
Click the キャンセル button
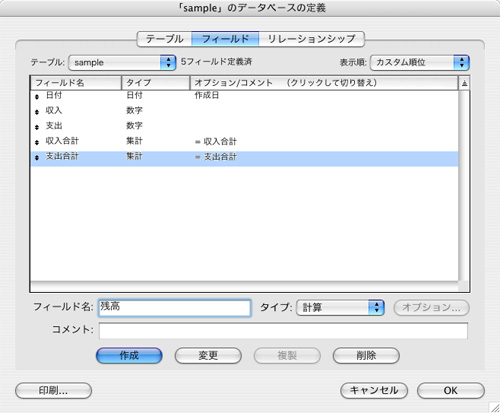click(374, 390)
